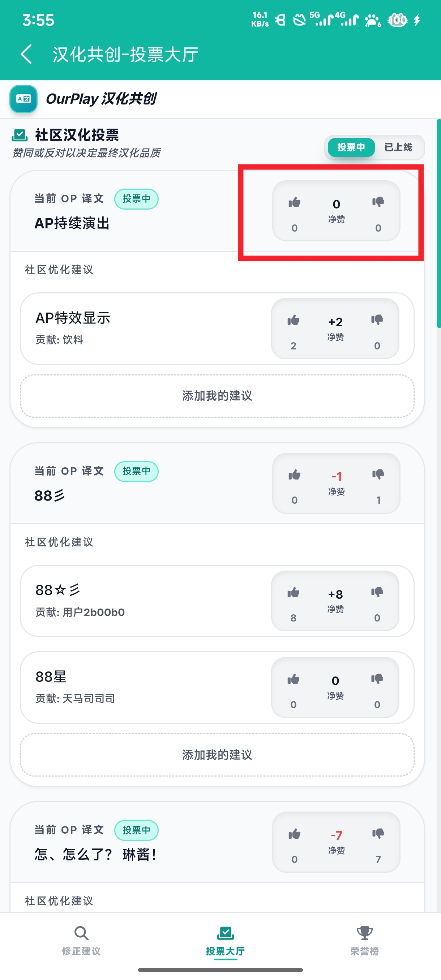Thumbs up the 怎、怎么了？琳酱！ translation

point(294,834)
